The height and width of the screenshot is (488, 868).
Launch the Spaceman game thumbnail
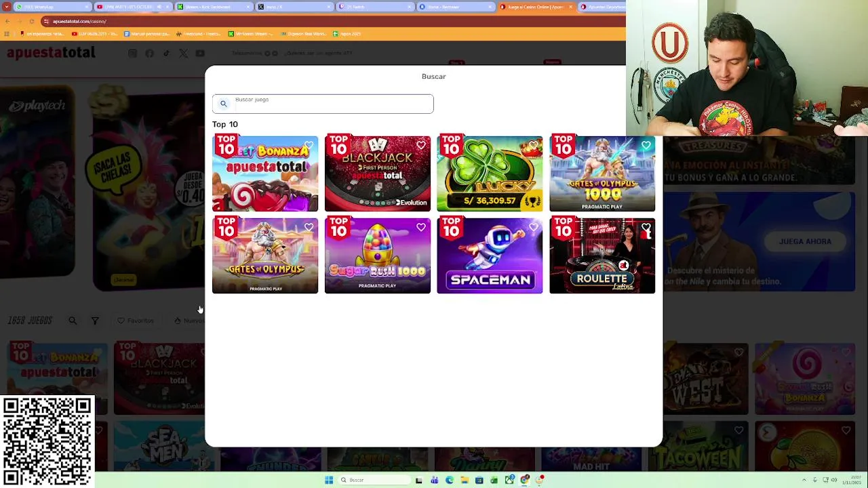coord(490,256)
